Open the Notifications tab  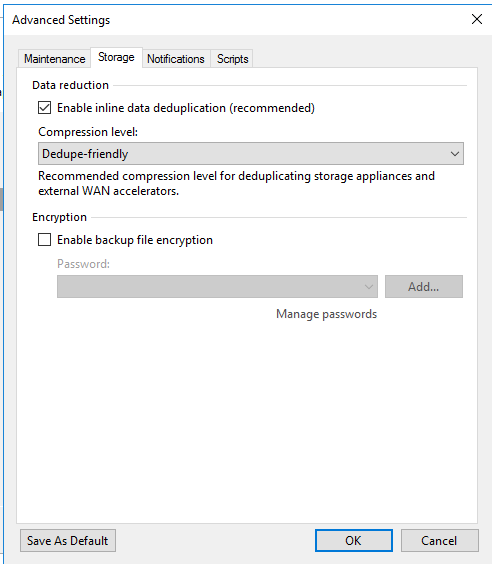coord(176,59)
